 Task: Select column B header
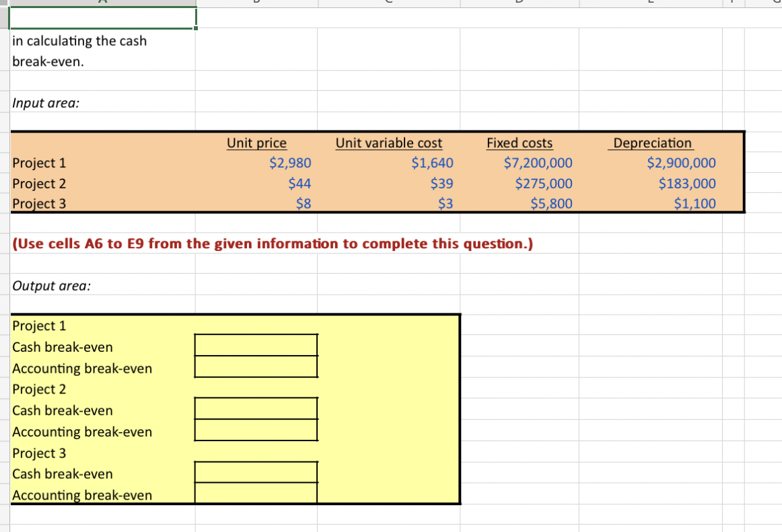256,3
